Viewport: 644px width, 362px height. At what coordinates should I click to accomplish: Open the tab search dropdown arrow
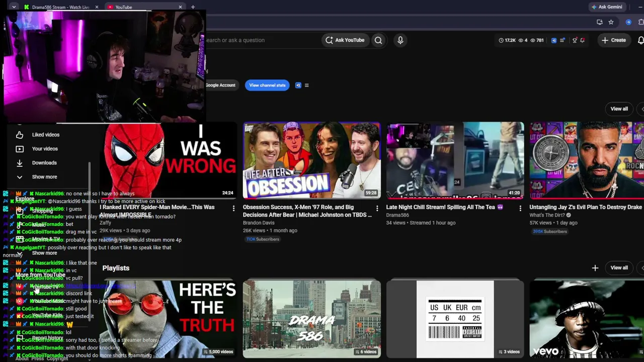[14, 7]
